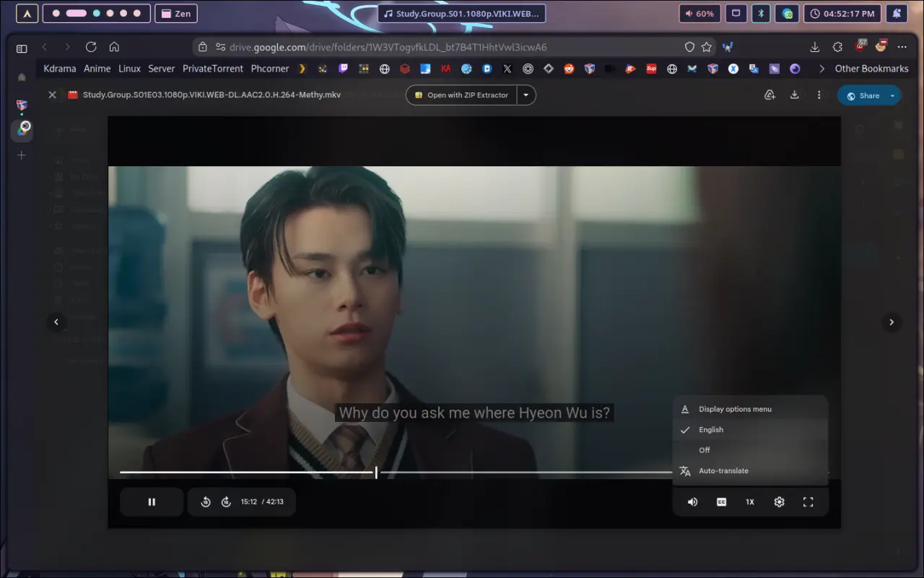Open the Kdrama bookmark folder

click(x=60, y=69)
